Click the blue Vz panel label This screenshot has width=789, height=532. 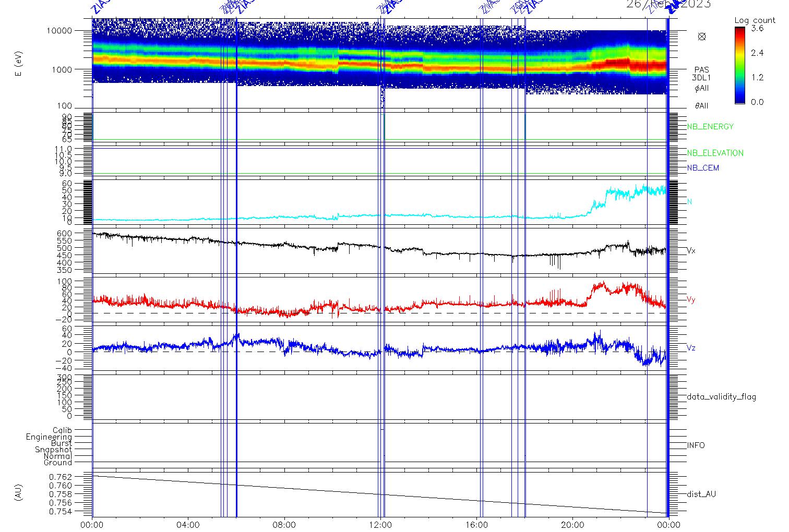(691, 348)
